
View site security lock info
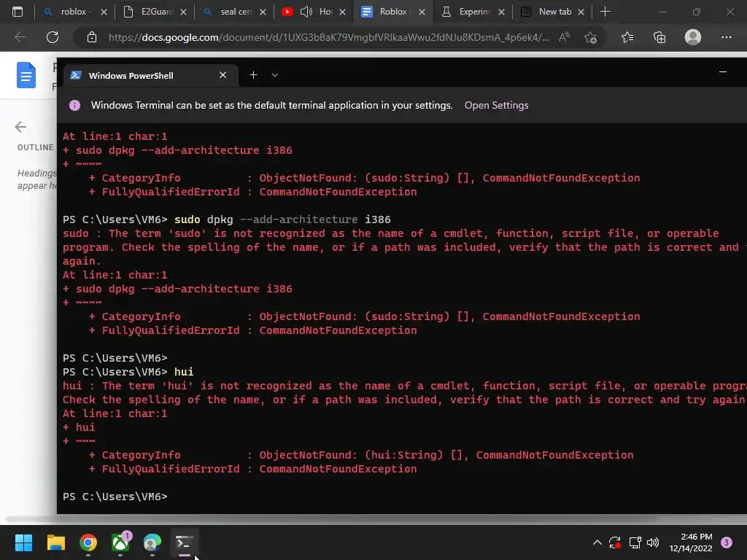point(92,37)
